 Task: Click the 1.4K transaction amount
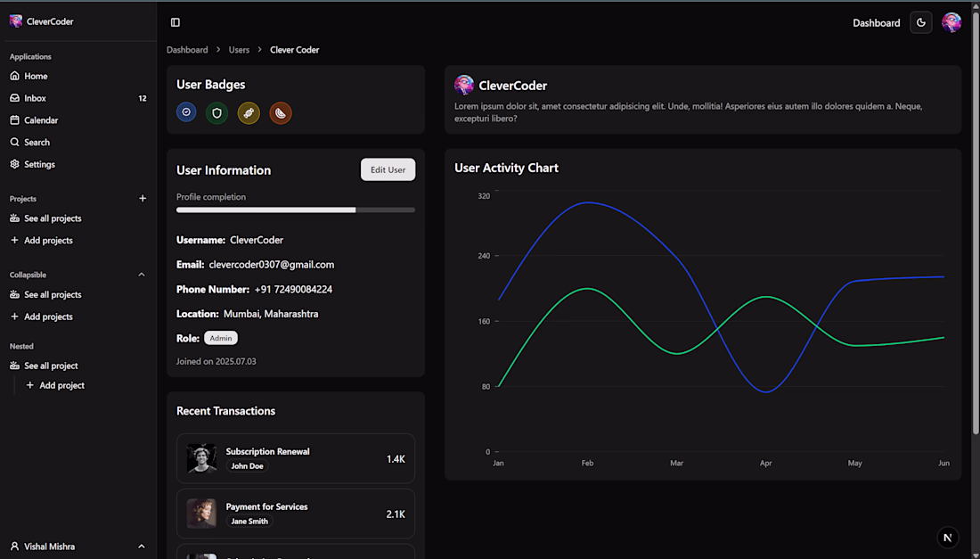click(x=396, y=459)
